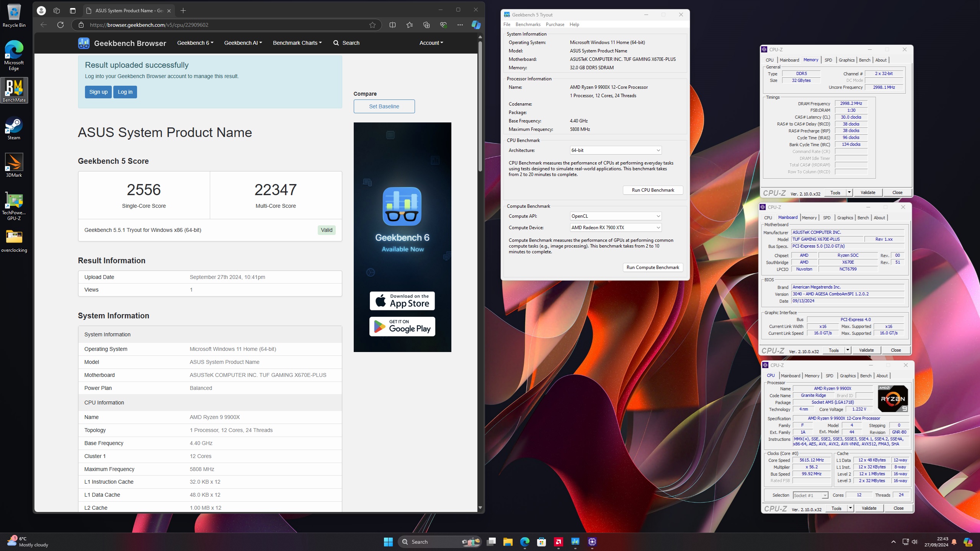
Task: Open Tools dropdown arrow in Memory CPU-Z
Action: [x=849, y=192]
